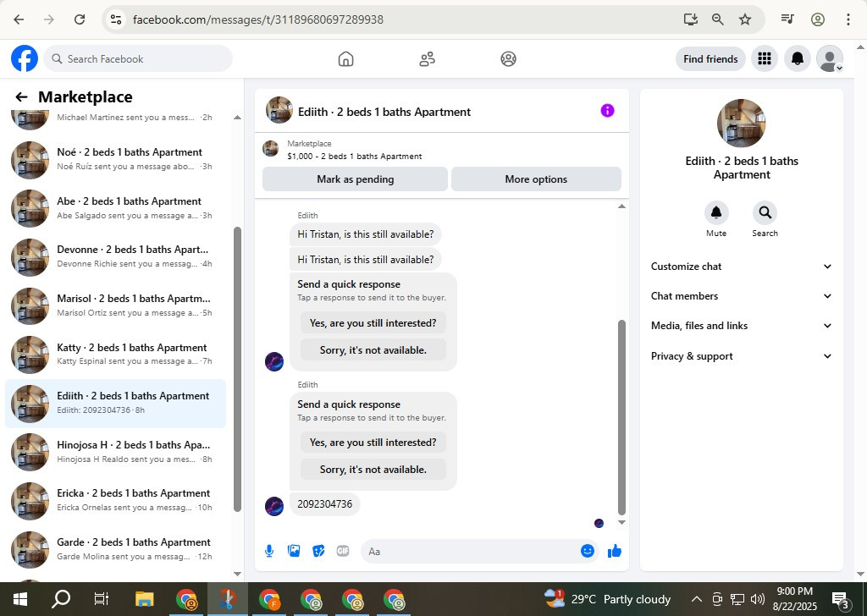Open the Groups icon in top navigation
The image size is (867, 616).
pyautogui.click(x=508, y=58)
